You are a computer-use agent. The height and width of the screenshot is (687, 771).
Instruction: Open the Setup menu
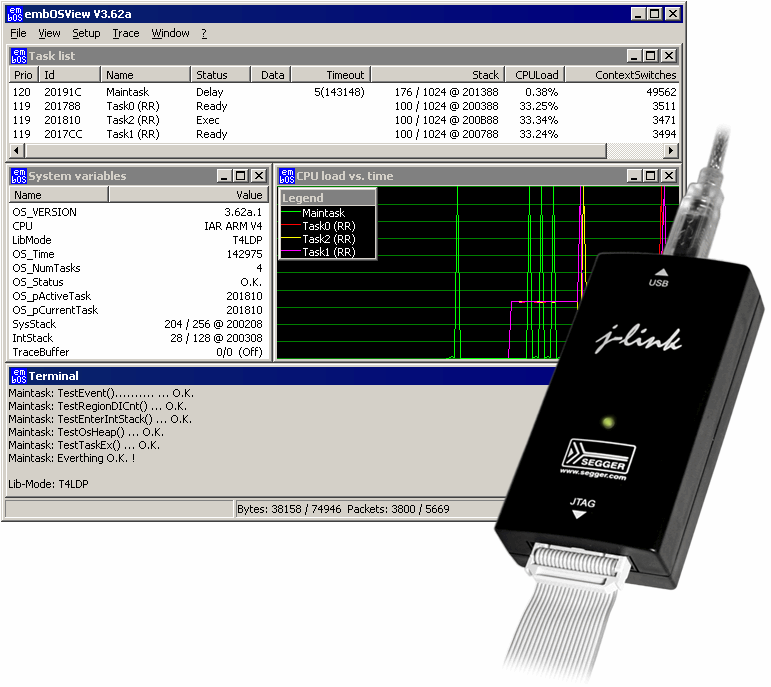point(86,33)
